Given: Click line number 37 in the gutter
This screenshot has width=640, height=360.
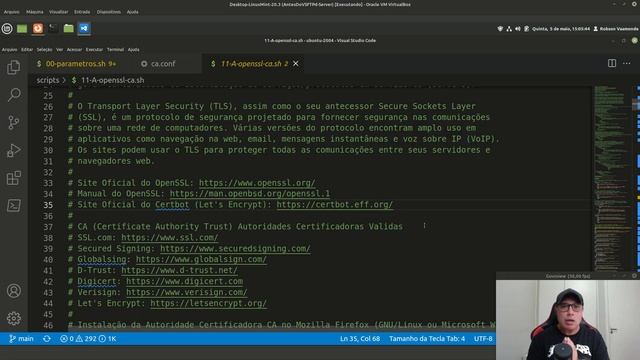Looking at the screenshot, I should click(x=48, y=227).
